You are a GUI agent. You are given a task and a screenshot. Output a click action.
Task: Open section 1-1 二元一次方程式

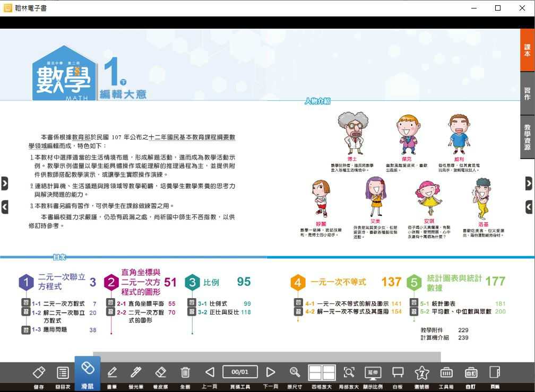pos(64,303)
